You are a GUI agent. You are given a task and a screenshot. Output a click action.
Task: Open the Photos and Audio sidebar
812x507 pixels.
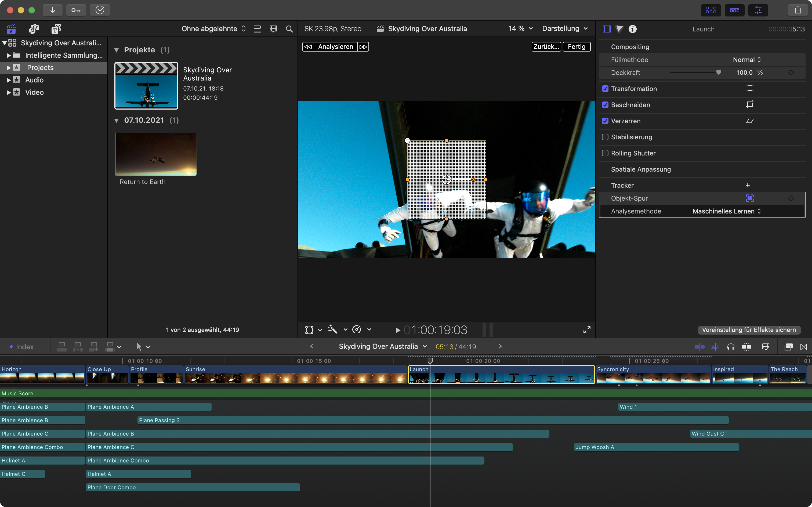(34, 29)
